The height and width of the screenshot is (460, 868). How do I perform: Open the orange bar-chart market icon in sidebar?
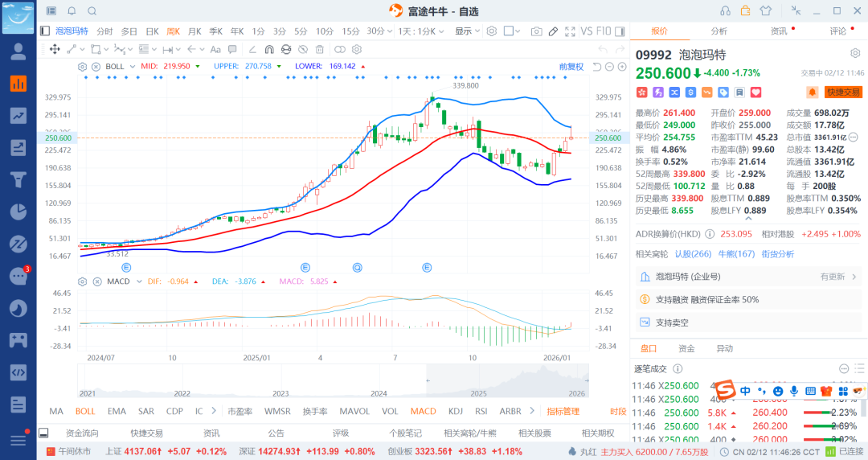[18, 84]
